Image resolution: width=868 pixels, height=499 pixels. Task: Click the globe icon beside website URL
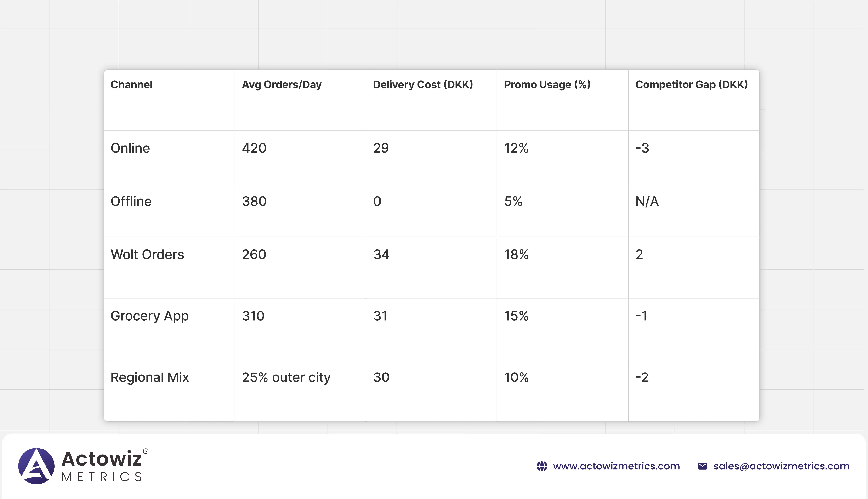point(542,466)
